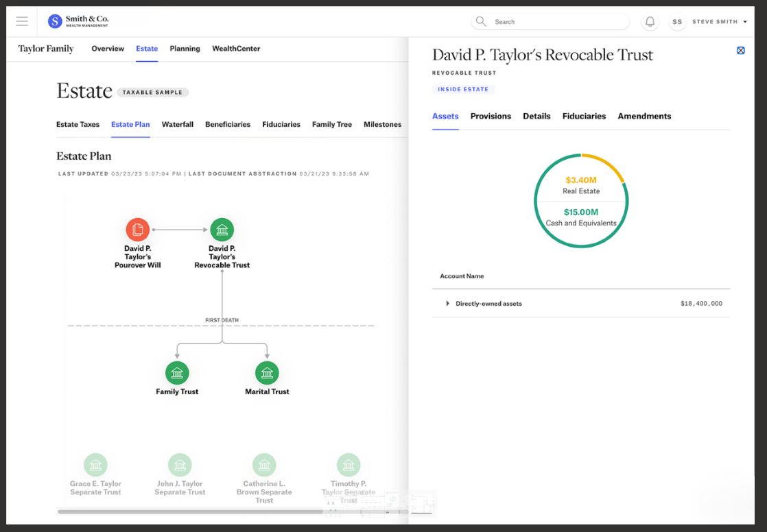Viewport: 767px width, 532px height.
Task: Select David P. Taylor's Revocable Trust node icon
Action: pos(222,230)
